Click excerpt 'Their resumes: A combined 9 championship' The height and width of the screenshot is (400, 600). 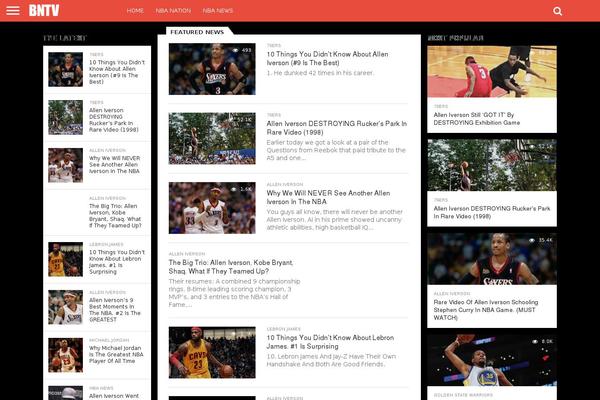pyautogui.click(x=234, y=293)
